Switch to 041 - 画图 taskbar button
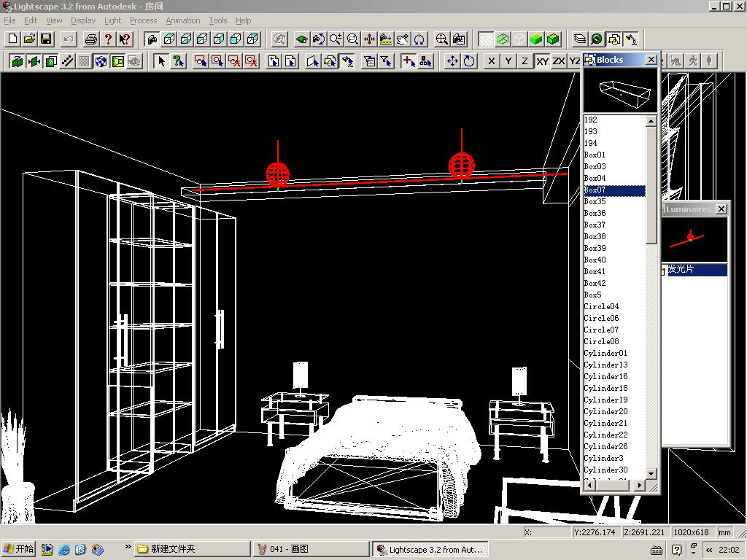The width and height of the screenshot is (747, 560). [x=311, y=549]
